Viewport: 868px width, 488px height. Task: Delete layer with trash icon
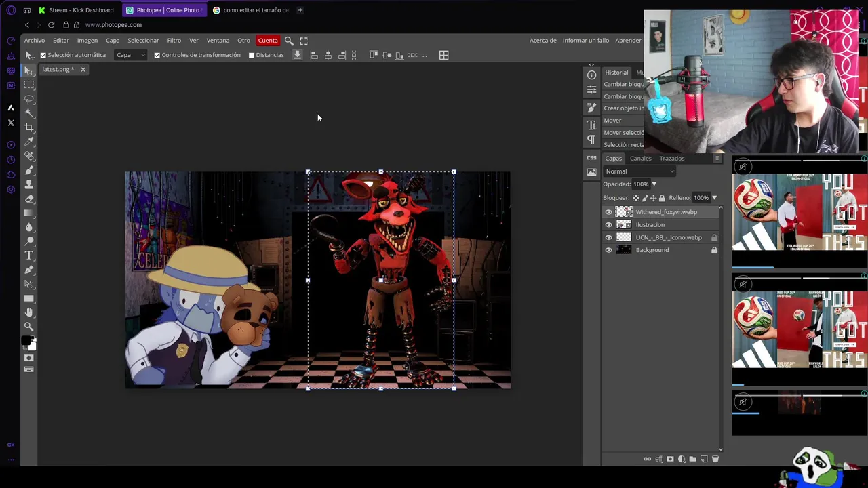715,459
